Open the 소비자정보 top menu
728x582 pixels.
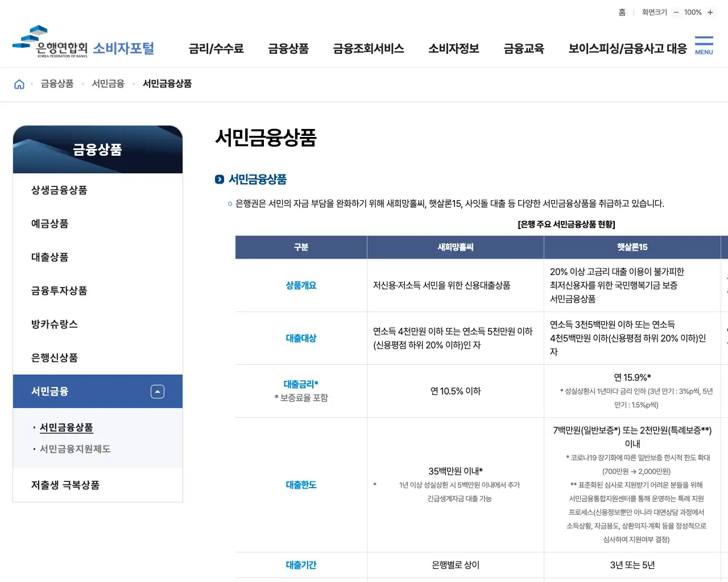click(x=454, y=49)
